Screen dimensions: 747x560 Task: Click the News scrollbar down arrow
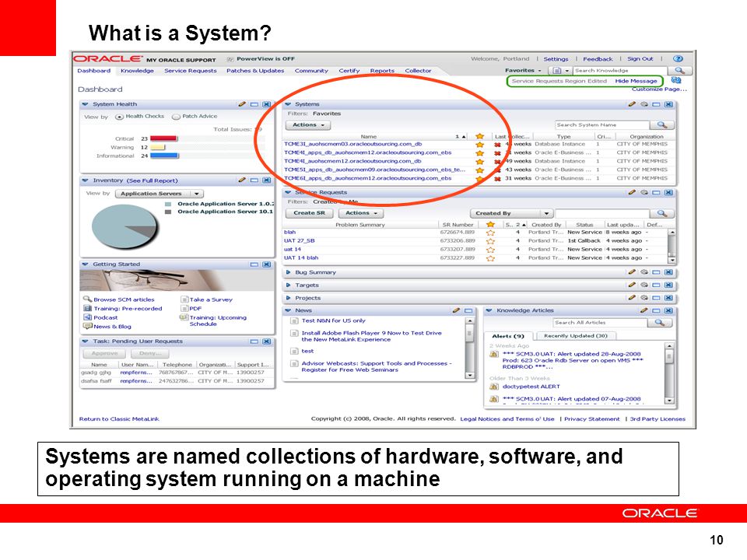click(x=470, y=375)
